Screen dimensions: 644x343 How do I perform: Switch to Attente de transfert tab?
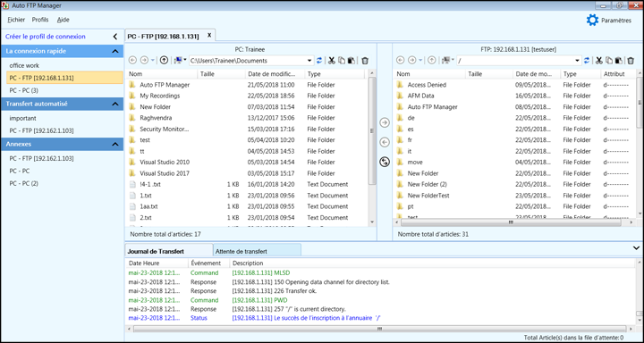point(257,251)
